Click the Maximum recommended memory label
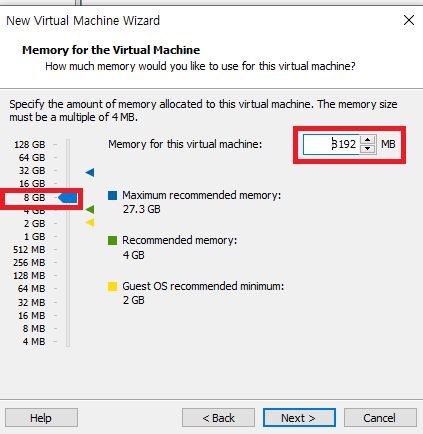Viewport: 423px width, 434px height. 202,195
